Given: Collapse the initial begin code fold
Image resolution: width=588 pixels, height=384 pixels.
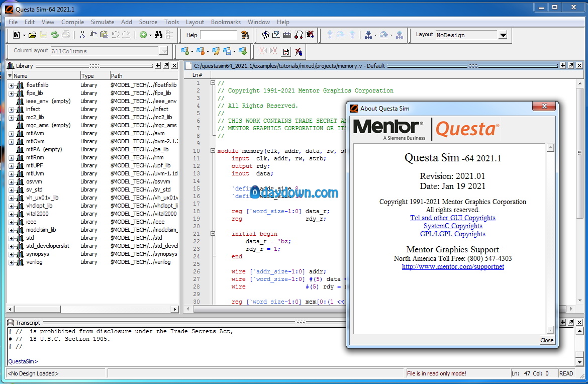Looking at the screenshot, I should [x=213, y=233].
